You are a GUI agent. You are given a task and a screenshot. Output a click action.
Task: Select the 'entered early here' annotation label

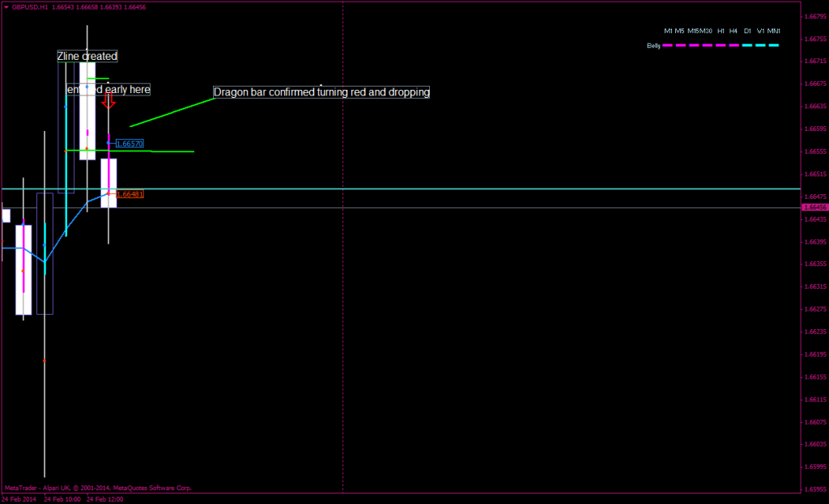click(108, 89)
